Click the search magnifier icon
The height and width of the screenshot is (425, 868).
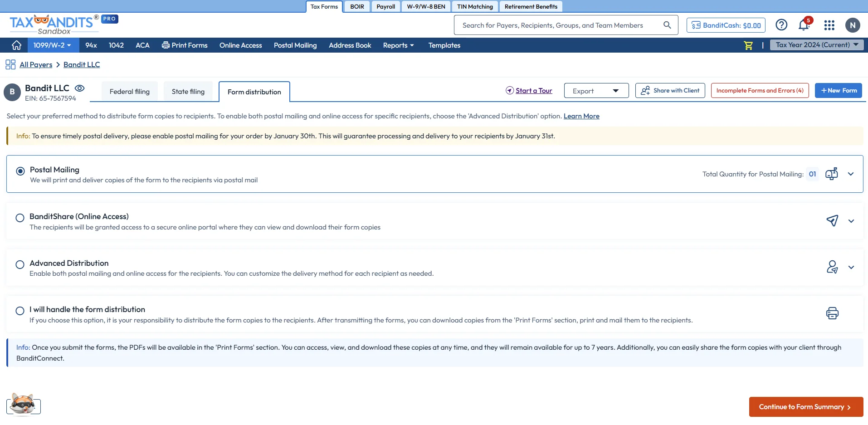coord(667,25)
